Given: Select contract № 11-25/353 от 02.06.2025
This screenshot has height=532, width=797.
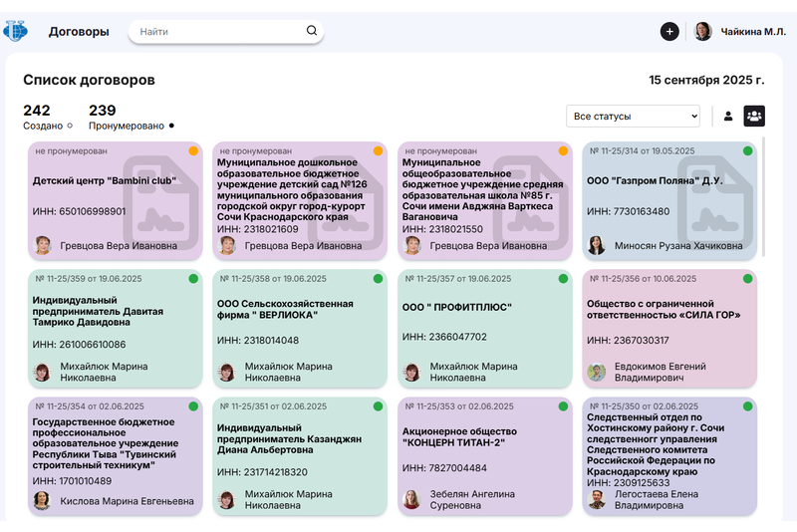Looking at the screenshot, I should 459,406.
